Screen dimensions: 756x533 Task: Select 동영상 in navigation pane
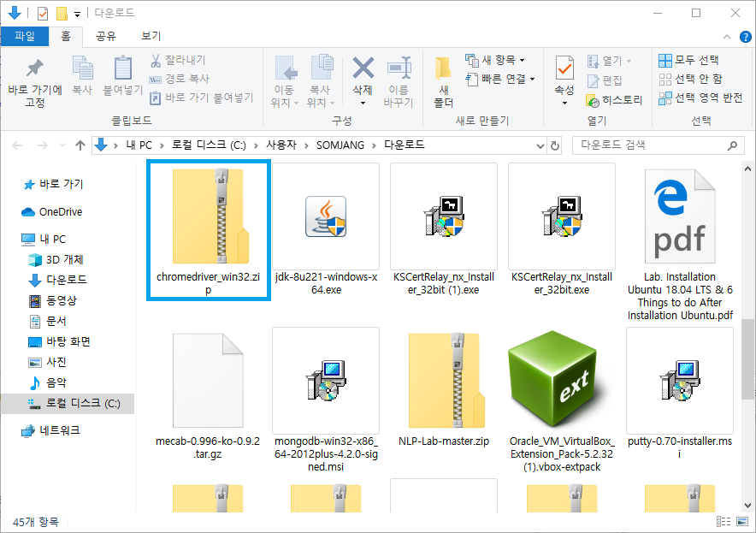coord(52,301)
